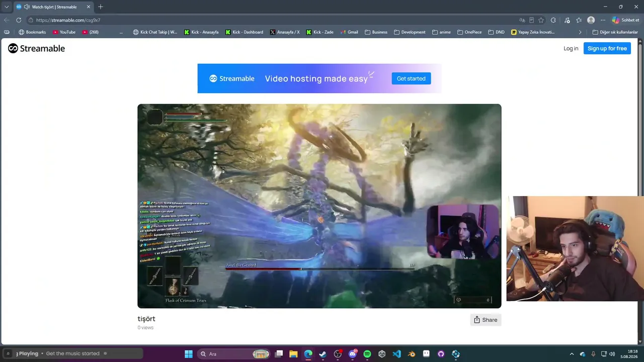Image resolution: width=644 pixels, height=362 pixels.
Task: Switch to the Watch tişört Streamable tab
Action: coord(53,7)
